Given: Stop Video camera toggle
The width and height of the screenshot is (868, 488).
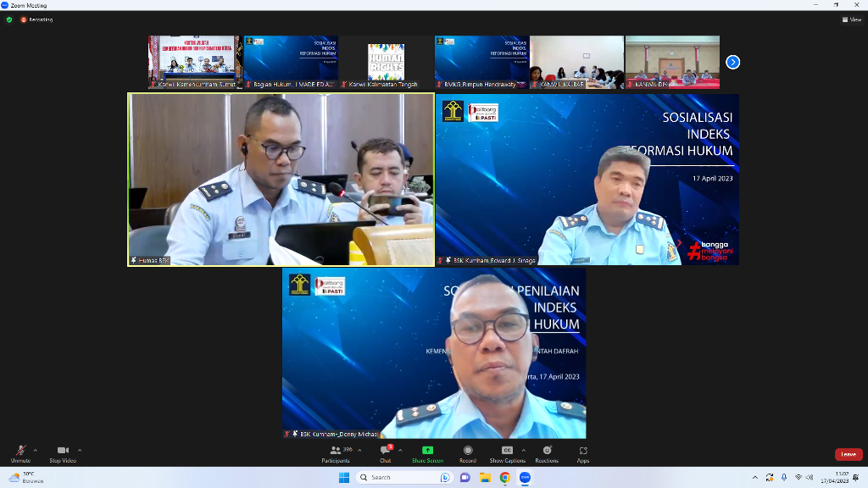Looking at the screenshot, I should (63, 451).
